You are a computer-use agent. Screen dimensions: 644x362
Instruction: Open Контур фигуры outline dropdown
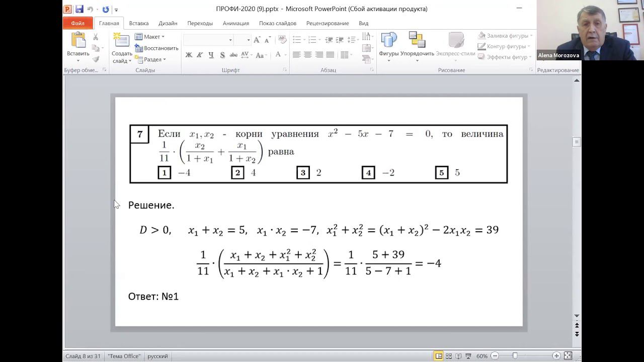pos(504,46)
